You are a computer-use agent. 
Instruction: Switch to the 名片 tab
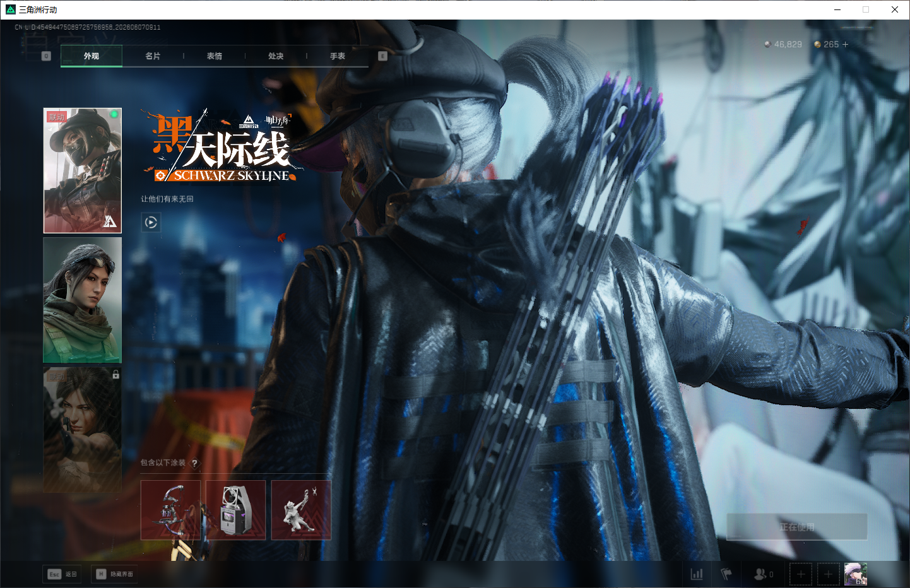(153, 56)
